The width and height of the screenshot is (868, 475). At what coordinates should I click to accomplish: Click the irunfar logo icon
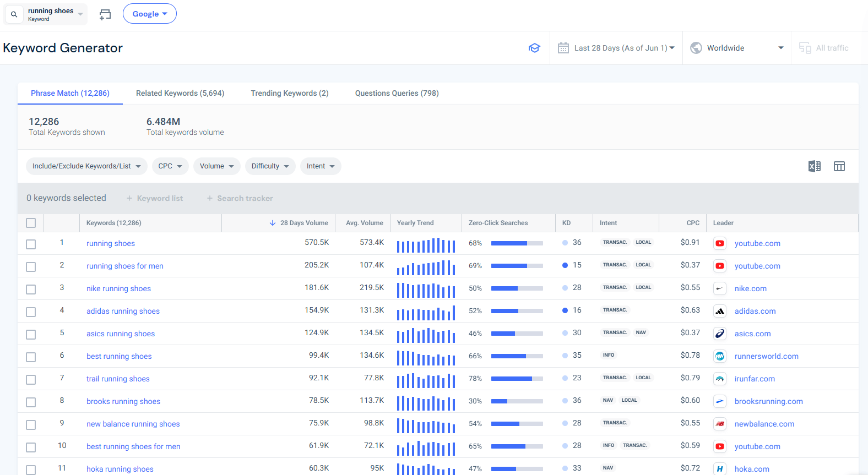tap(720, 379)
